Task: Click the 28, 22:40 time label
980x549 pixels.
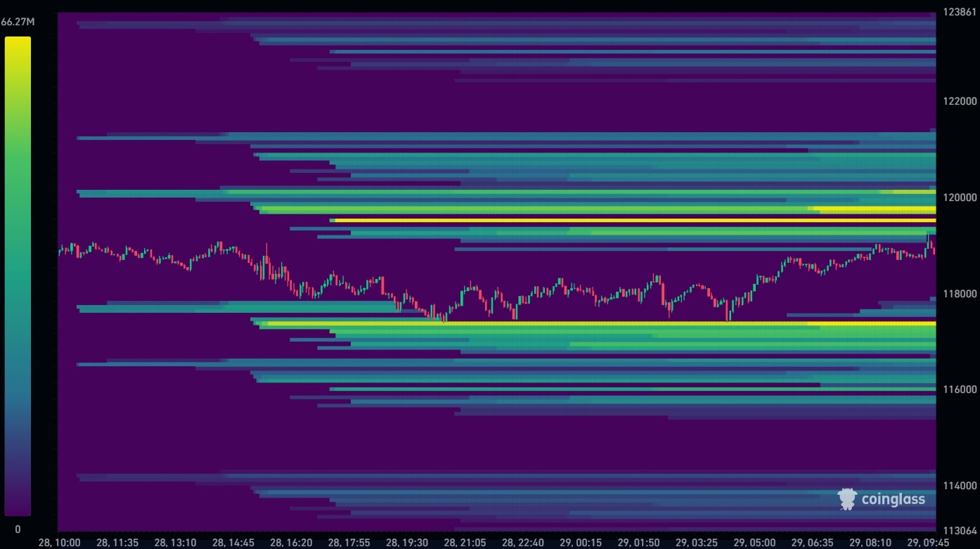Action: [x=523, y=543]
